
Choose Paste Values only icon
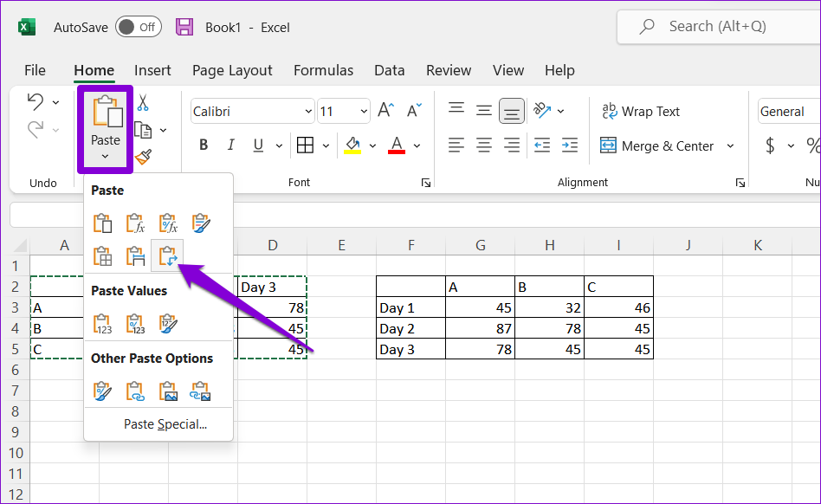[x=102, y=324]
